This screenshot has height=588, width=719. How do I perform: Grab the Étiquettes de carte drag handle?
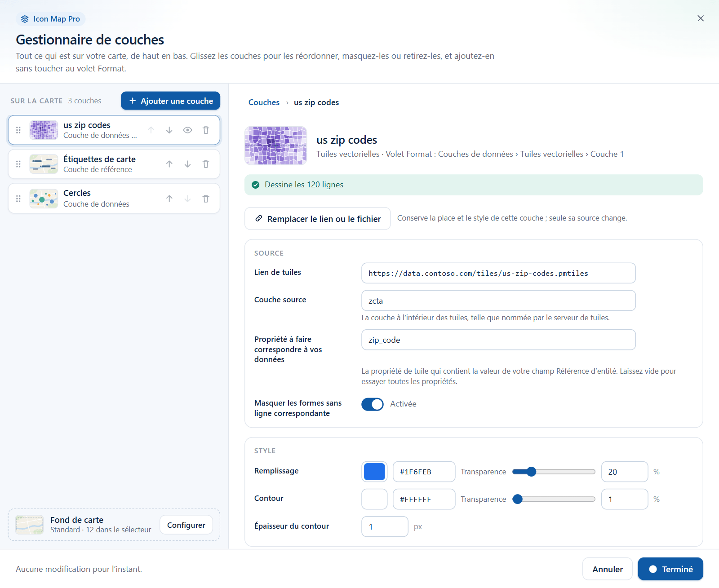point(18,164)
